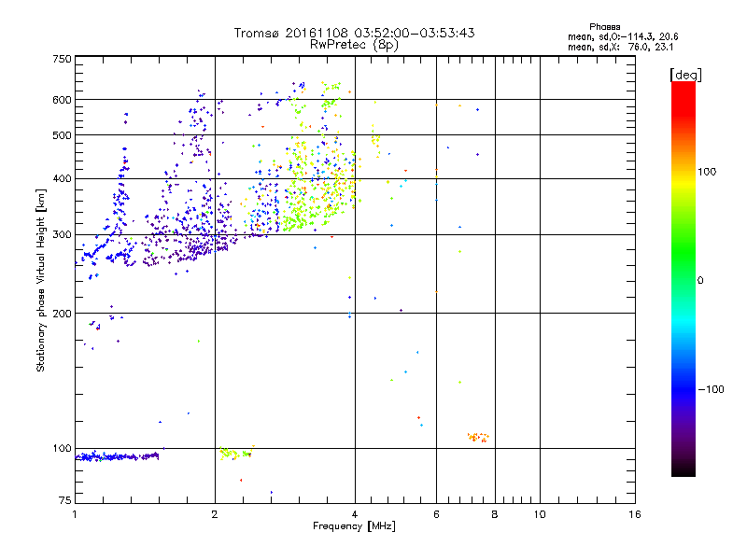Click the 'Phases' header label
This screenshot has width=747, height=560.
tap(604, 27)
